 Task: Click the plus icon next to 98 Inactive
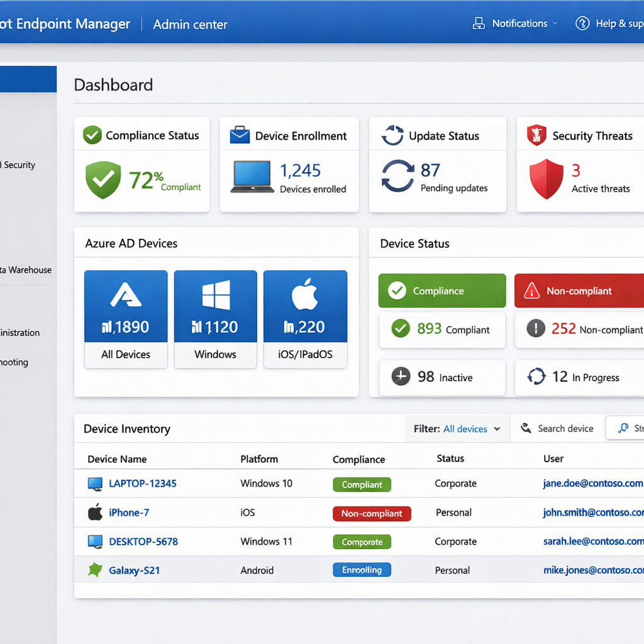401,376
